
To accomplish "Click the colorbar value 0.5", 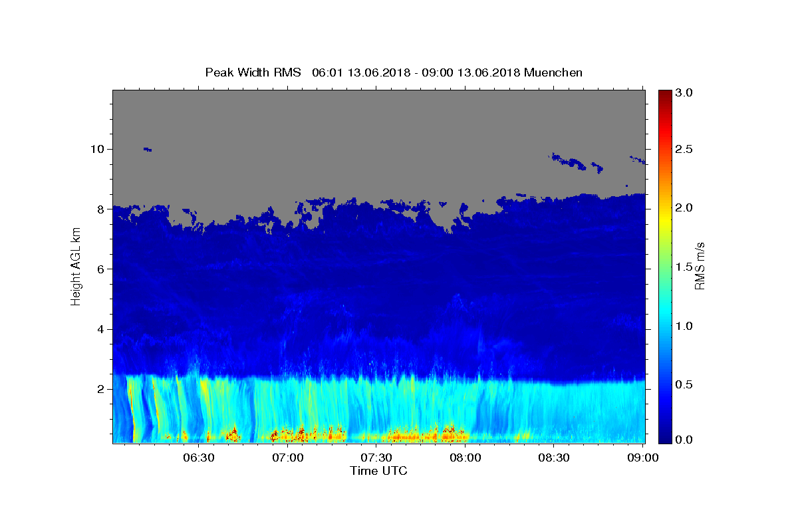I will click(x=685, y=384).
